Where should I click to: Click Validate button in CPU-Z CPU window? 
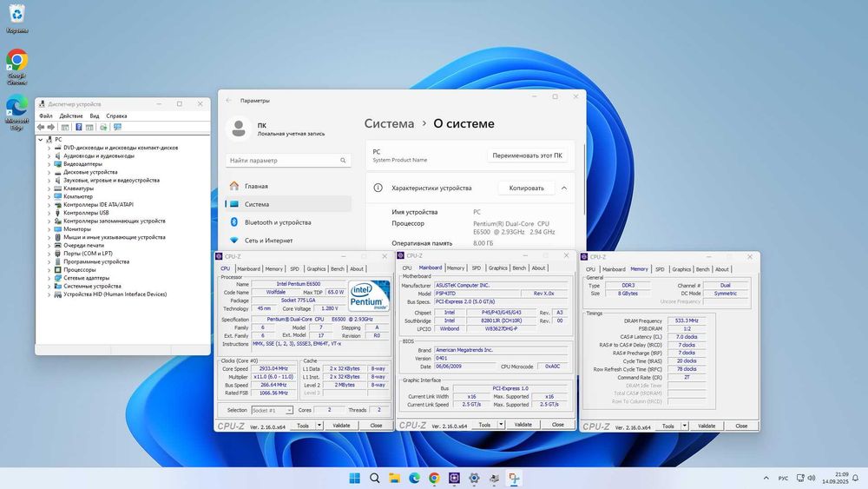pos(341,426)
